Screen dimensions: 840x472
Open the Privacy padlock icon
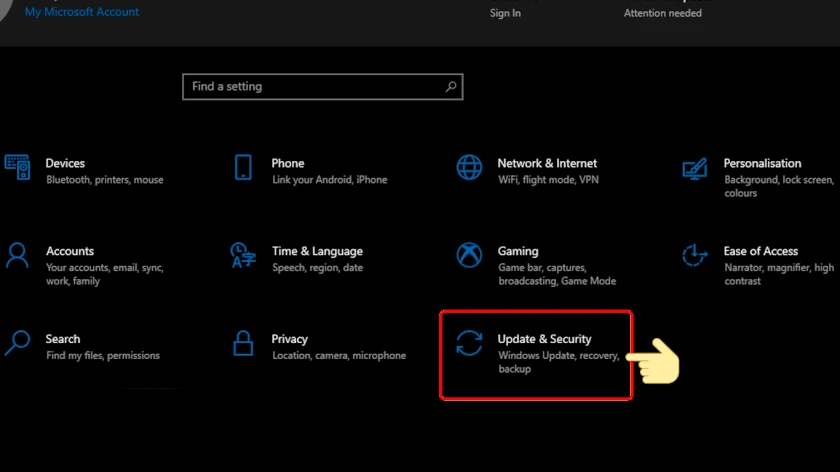pos(243,343)
